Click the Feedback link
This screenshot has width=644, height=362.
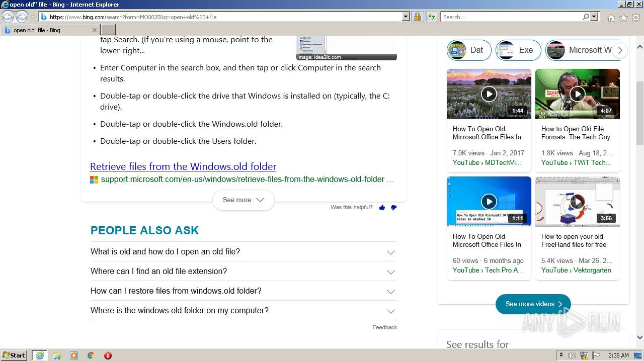point(385,327)
